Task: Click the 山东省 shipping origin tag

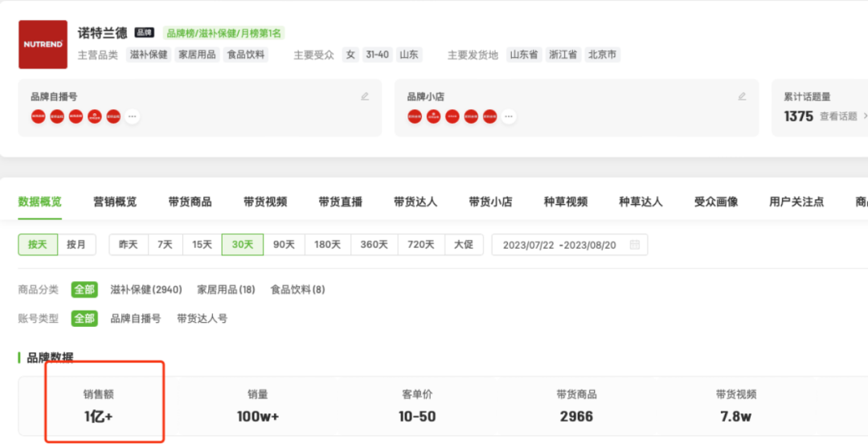Action: pyautogui.click(x=524, y=55)
